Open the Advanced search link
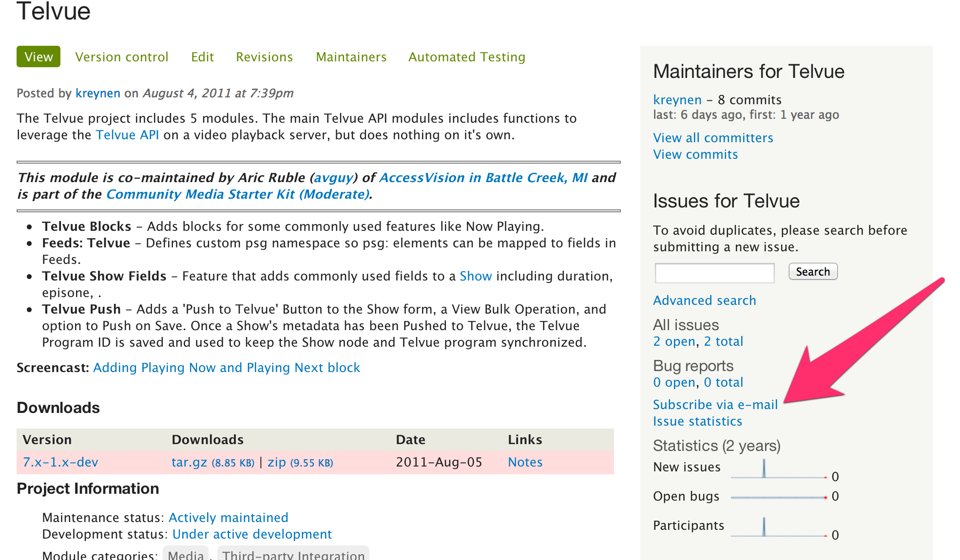The image size is (960, 560). (x=704, y=300)
